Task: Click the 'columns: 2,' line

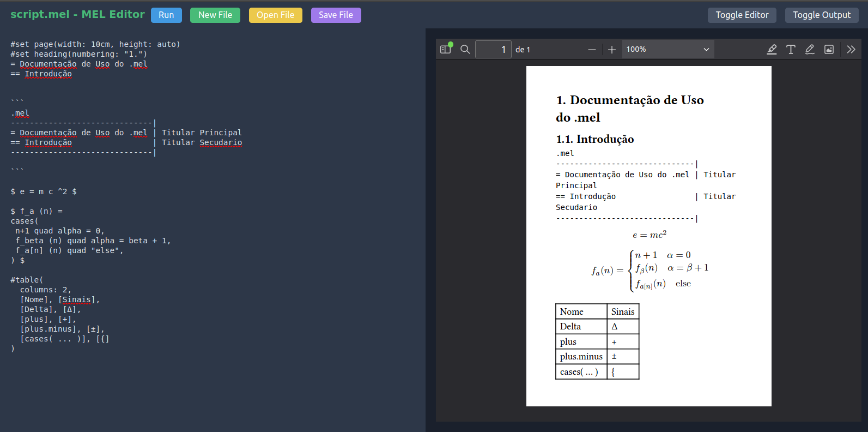Action: coord(46,290)
